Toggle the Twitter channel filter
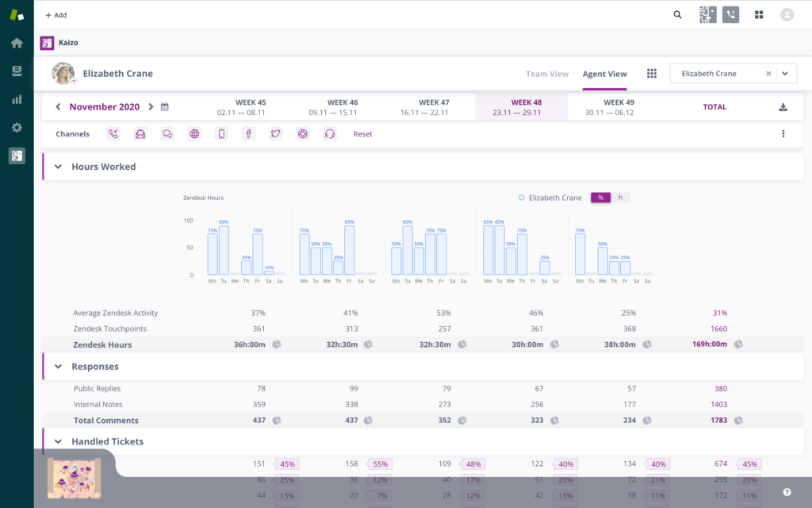The height and width of the screenshot is (508, 812). [275, 133]
